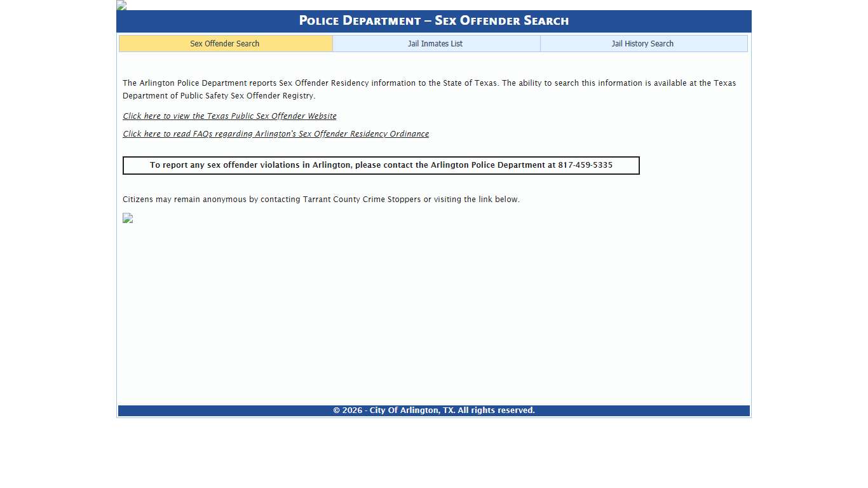Click 'City Of Arlington, TX' in footer
This screenshot has height=488, width=868.
[x=412, y=410]
